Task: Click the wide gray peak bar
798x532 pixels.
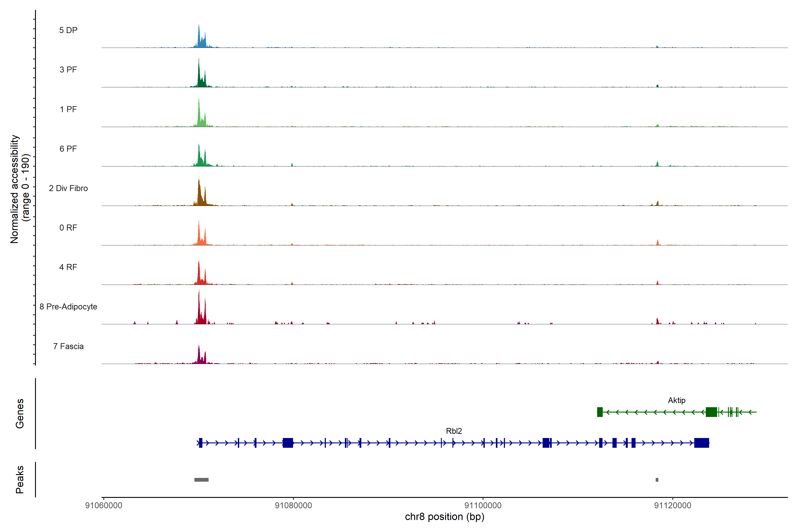Action: (201, 480)
